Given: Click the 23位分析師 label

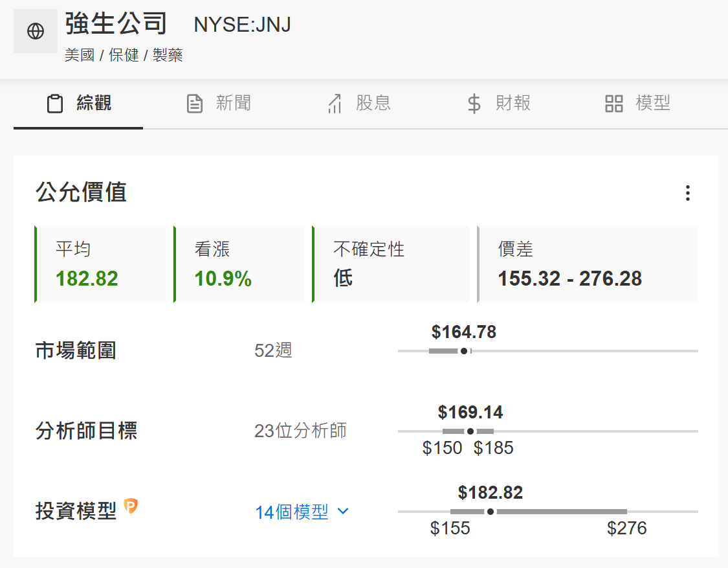Looking at the screenshot, I should coord(300,431).
